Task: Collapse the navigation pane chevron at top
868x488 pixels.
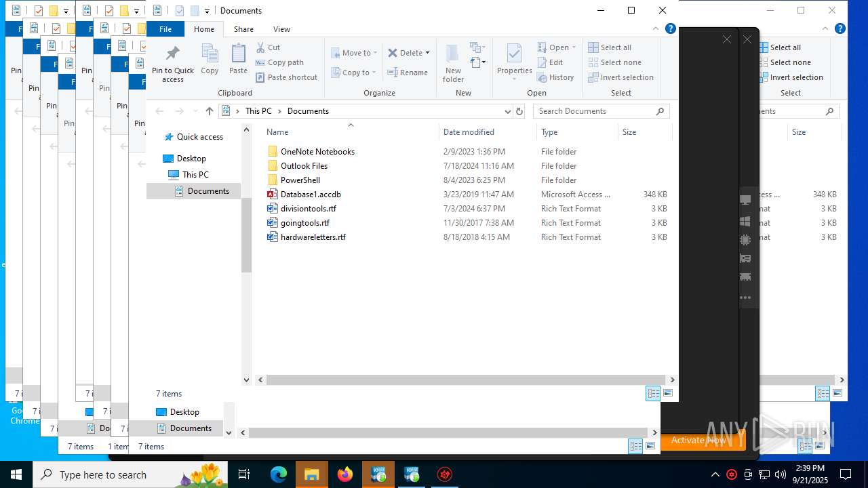Action: [x=247, y=130]
